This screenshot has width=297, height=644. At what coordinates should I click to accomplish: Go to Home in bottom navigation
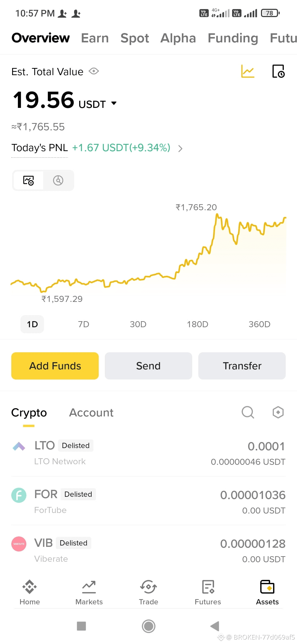coord(30,592)
